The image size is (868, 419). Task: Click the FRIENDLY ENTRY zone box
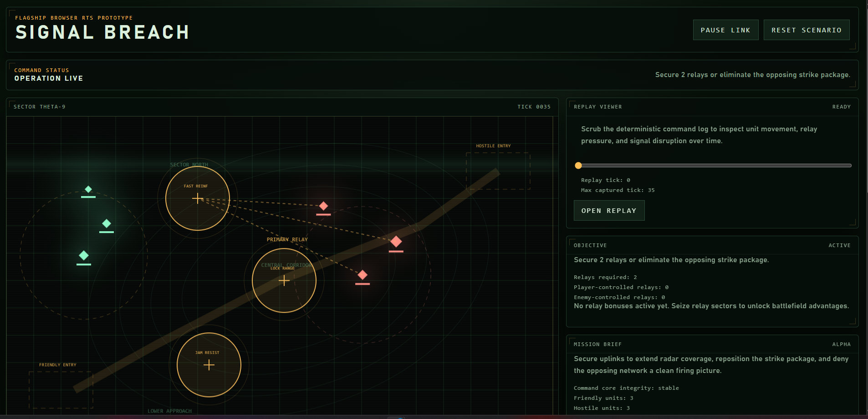61,390
